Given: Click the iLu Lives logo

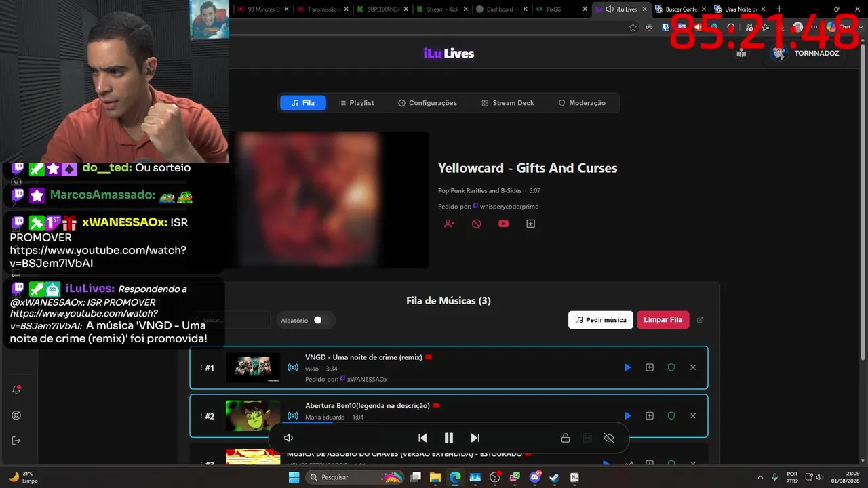Looking at the screenshot, I should [x=449, y=54].
